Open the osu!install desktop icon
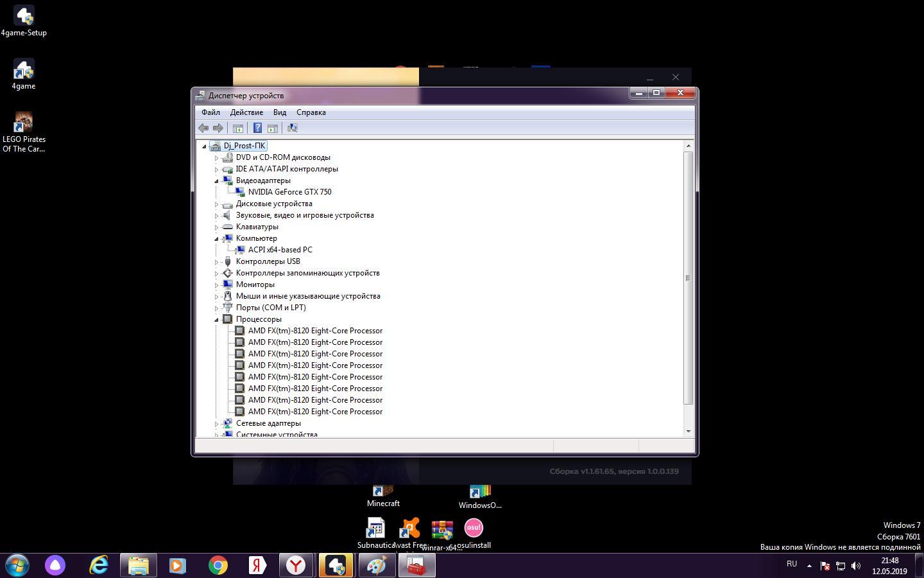Image resolution: width=924 pixels, height=578 pixels. (474, 534)
